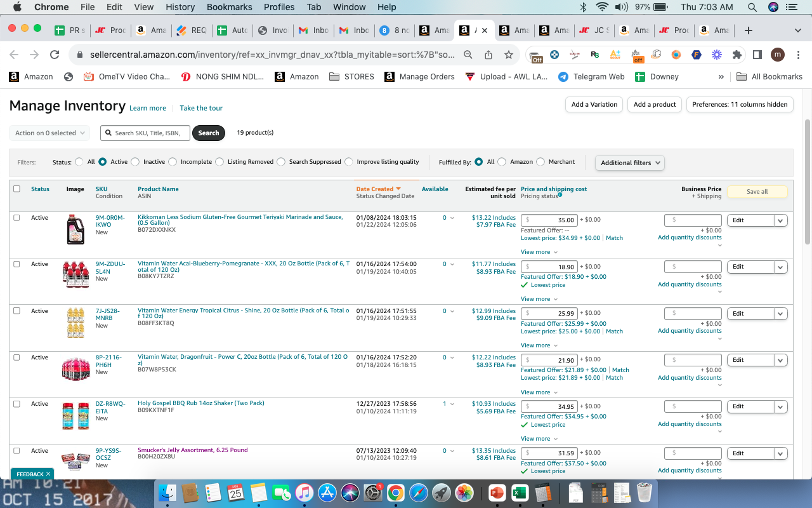Open Finder from the Dock

[168, 492]
